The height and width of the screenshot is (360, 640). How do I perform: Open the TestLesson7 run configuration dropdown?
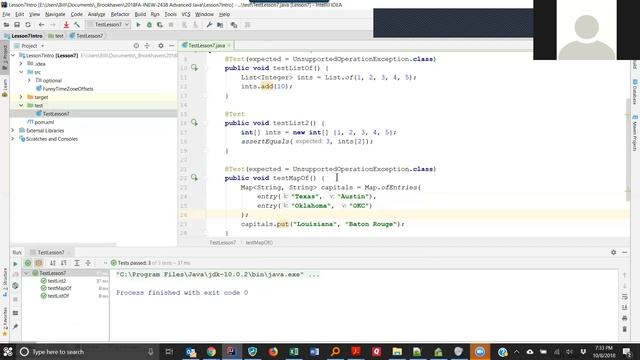108,25
